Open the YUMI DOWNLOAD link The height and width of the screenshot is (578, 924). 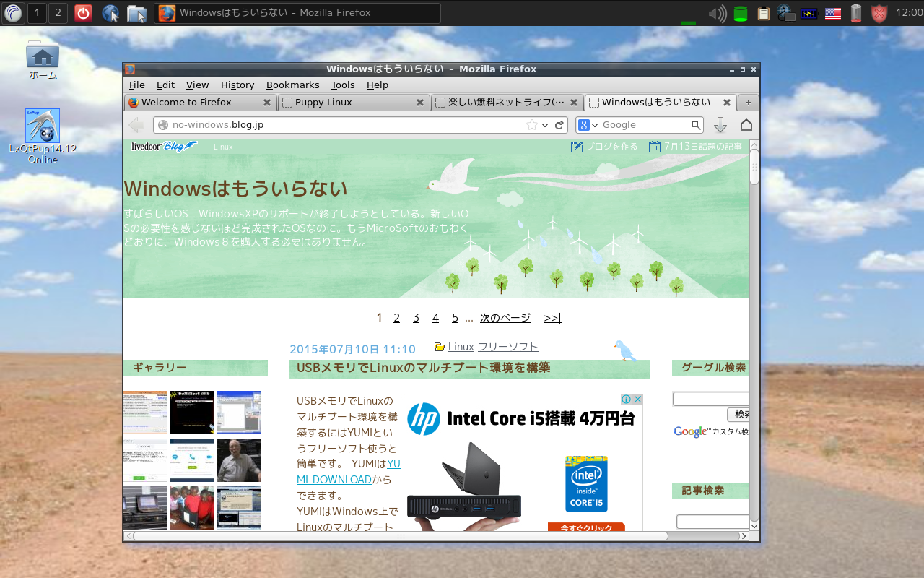tap(349, 471)
